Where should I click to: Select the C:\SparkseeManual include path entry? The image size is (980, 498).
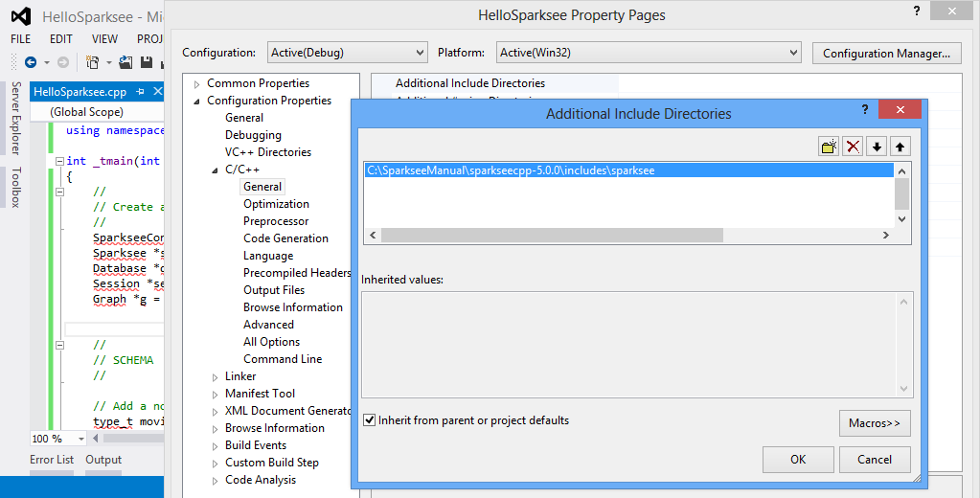[x=628, y=170]
